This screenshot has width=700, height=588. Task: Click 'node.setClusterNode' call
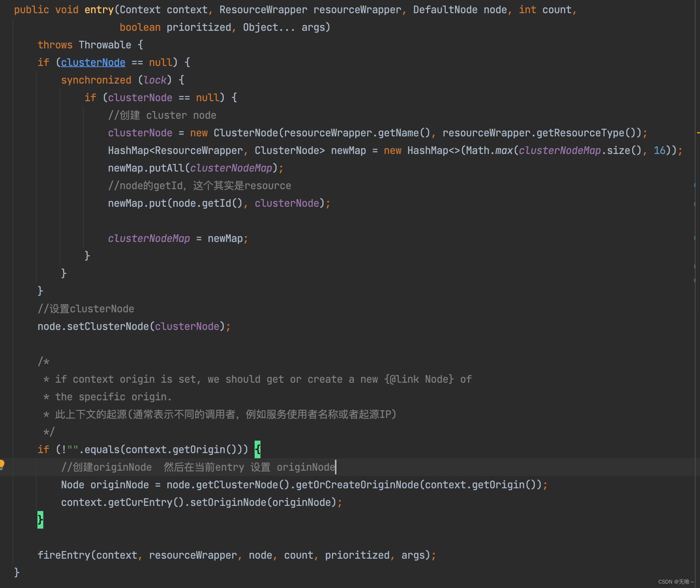pyautogui.click(x=93, y=326)
